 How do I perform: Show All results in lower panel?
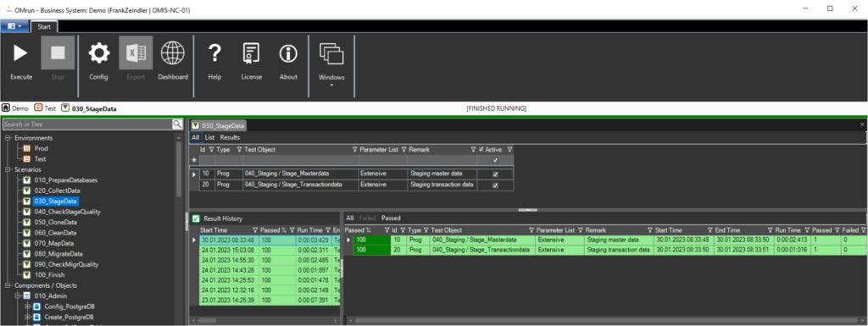pos(350,218)
